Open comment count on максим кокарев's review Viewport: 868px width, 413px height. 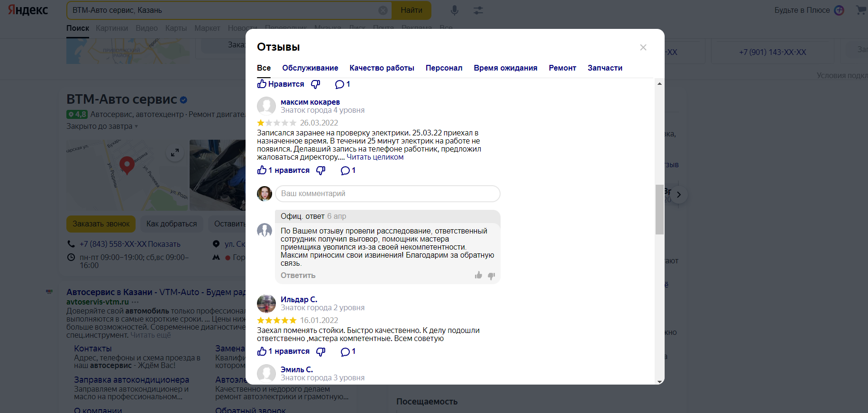tap(348, 171)
